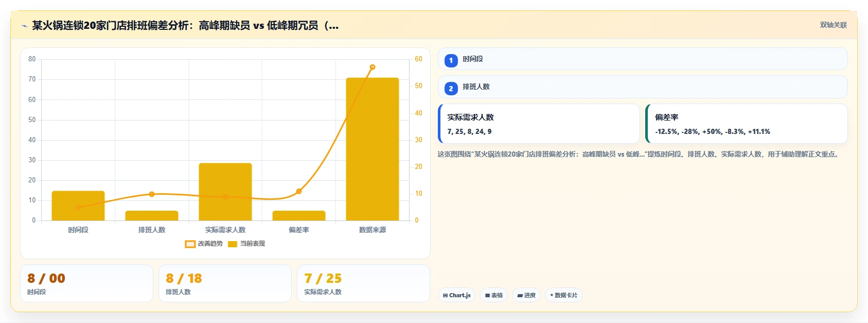Click the sparkle icon in 数据卡片 tag
This screenshot has height=323, width=868.
click(552, 295)
